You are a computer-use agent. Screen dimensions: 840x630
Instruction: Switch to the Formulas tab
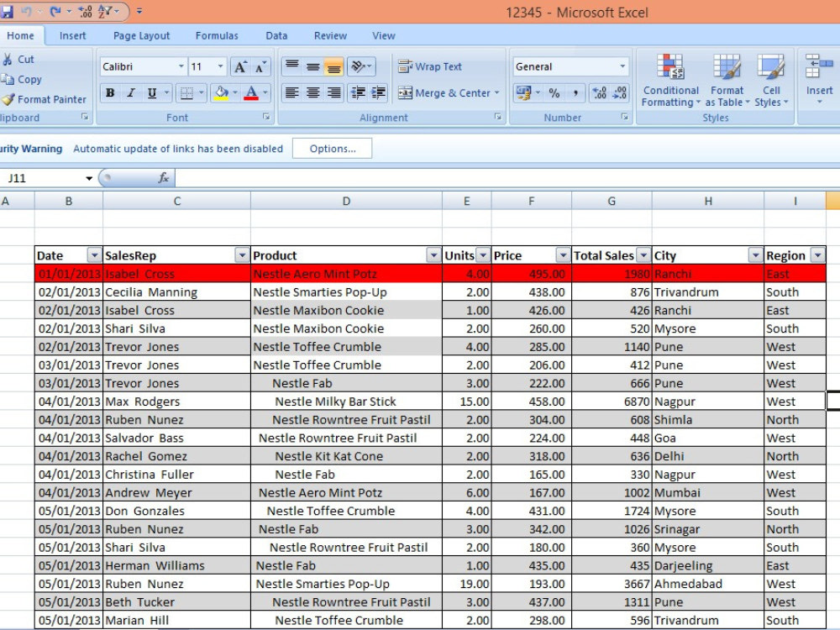(x=217, y=35)
